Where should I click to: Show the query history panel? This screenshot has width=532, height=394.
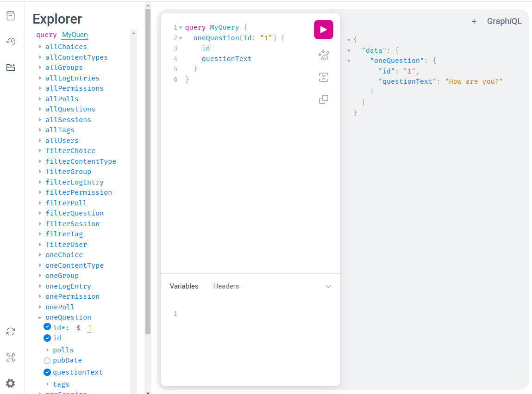pos(11,41)
